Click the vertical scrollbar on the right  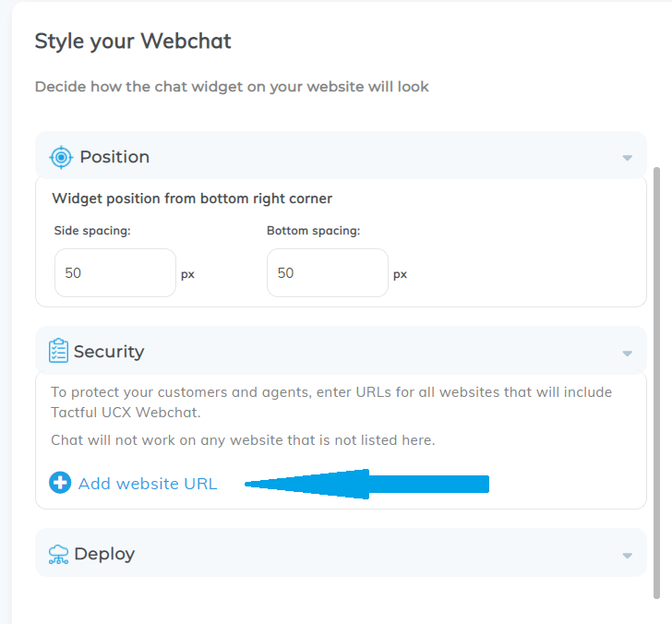(656, 383)
